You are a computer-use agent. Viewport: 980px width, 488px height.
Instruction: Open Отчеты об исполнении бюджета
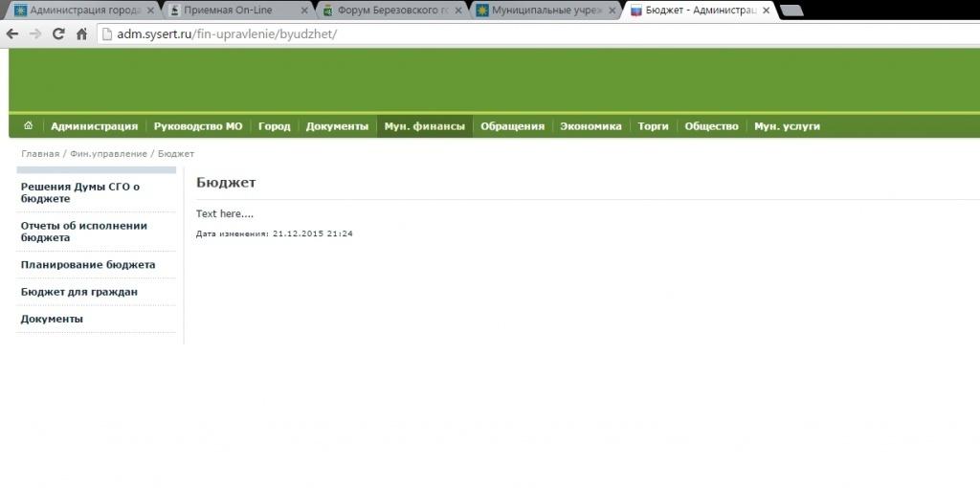pos(84,232)
